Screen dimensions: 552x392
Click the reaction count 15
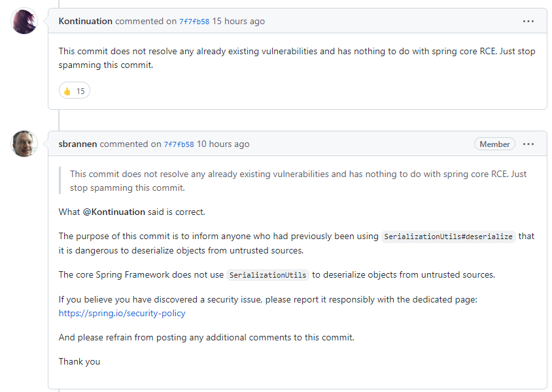click(x=80, y=91)
